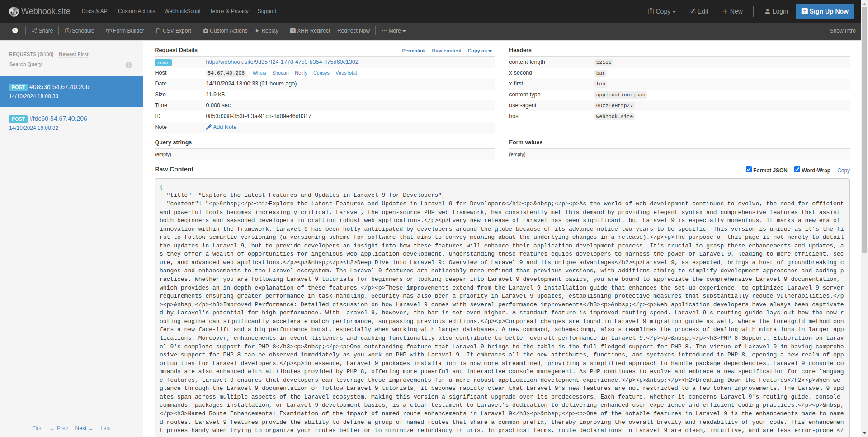Click the Share toolbar button

click(42, 31)
